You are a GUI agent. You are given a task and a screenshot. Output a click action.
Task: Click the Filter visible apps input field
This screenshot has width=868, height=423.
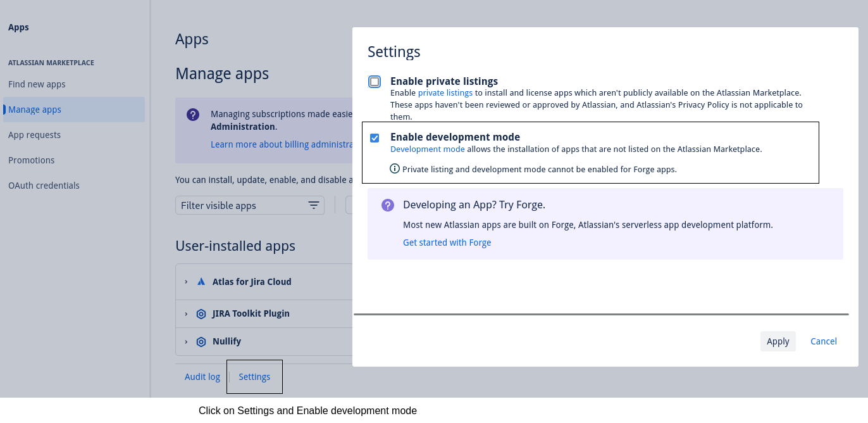240,205
